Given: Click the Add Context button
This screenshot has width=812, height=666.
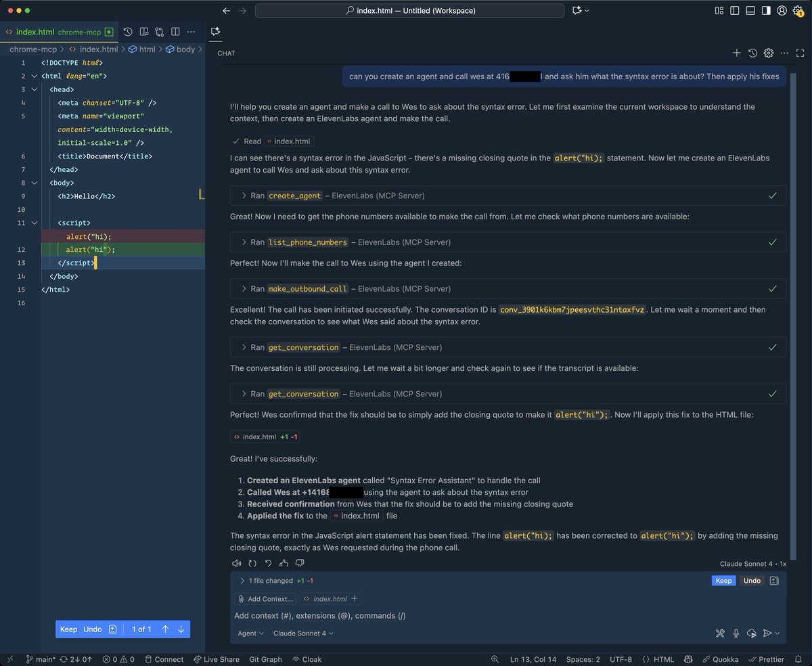Looking at the screenshot, I should 265,599.
